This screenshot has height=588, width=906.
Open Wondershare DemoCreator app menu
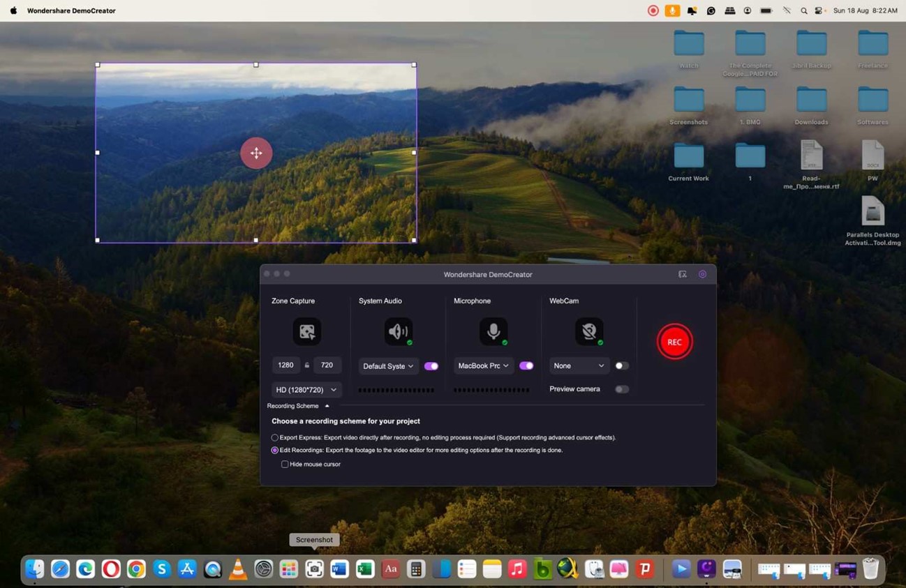71,10
